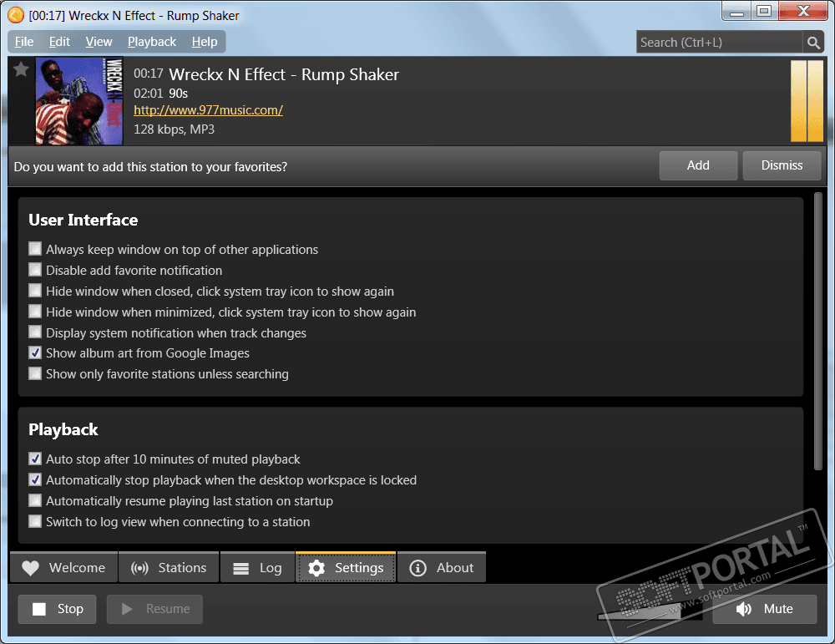Open the Help menu
Image resolution: width=835 pixels, height=644 pixels.
pyautogui.click(x=205, y=42)
